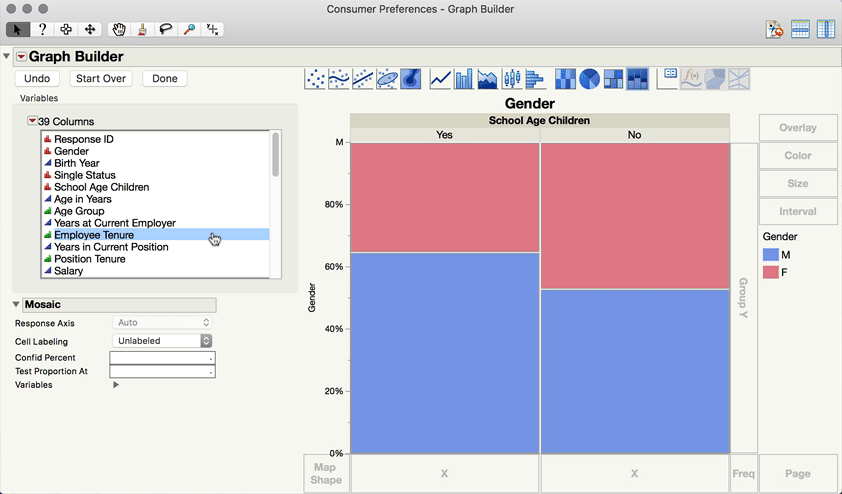Click the female segment in Yes column

[x=445, y=197]
